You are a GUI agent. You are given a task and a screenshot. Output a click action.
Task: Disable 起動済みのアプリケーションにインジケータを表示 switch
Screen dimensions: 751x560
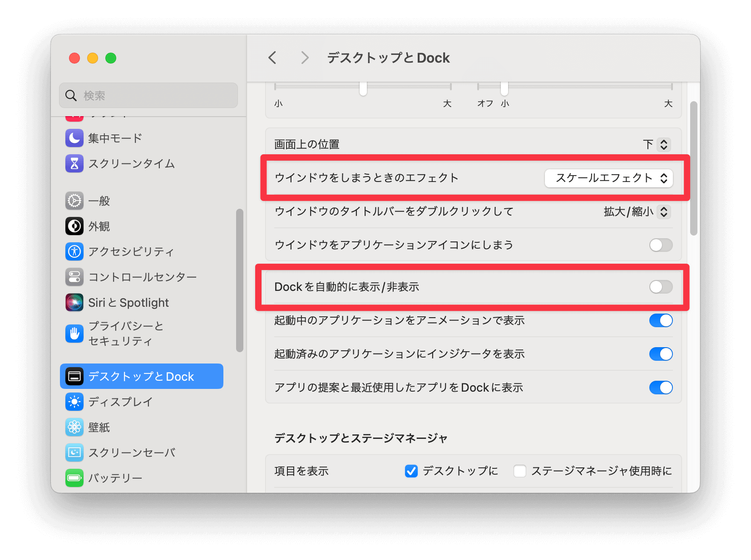(661, 354)
